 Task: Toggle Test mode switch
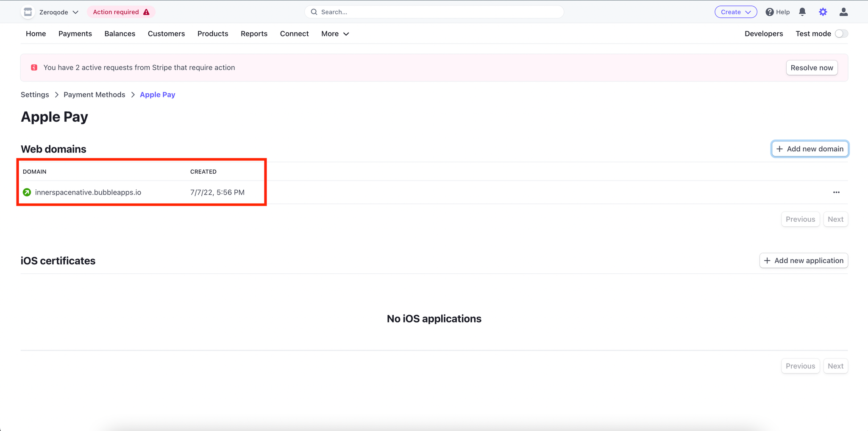click(841, 33)
